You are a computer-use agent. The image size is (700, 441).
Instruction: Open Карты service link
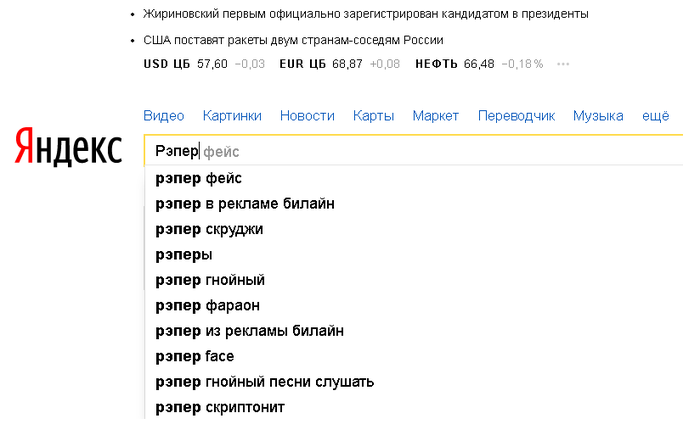(x=373, y=116)
